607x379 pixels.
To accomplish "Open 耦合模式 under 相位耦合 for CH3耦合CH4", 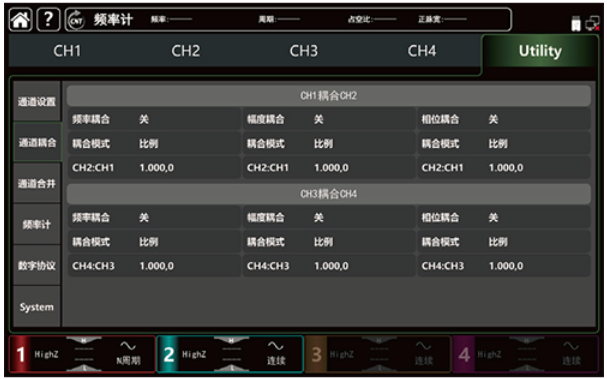I will coord(504,242).
